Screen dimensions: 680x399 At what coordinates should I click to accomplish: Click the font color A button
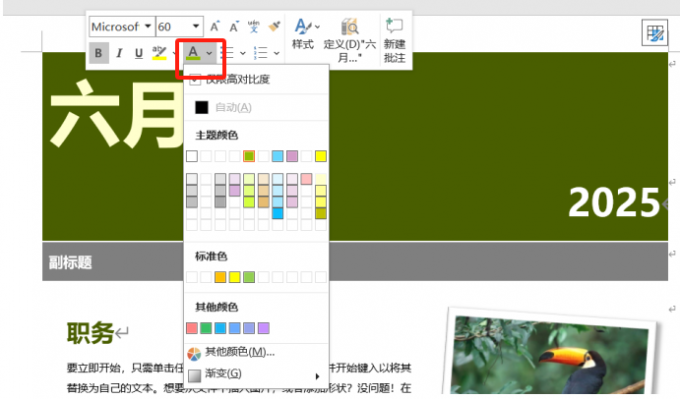pyautogui.click(x=193, y=52)
